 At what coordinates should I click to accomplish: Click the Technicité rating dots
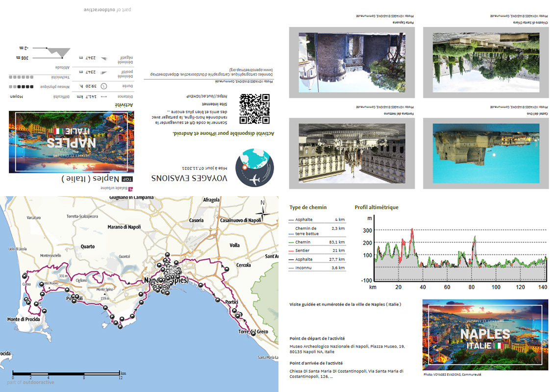pyautogui.click(x=21, y=77)
